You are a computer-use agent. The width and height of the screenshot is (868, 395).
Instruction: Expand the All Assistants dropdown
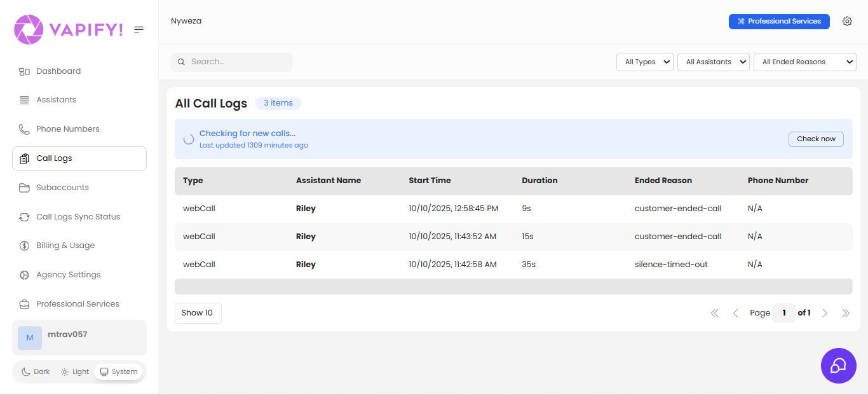[x=713, y=62]
